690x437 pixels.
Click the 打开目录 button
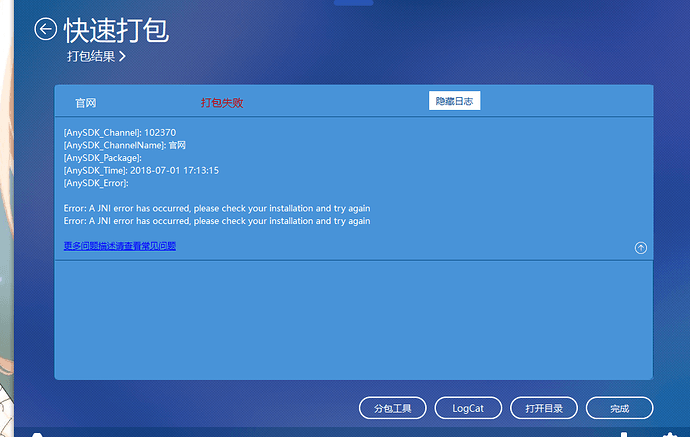tap(544, 408)
